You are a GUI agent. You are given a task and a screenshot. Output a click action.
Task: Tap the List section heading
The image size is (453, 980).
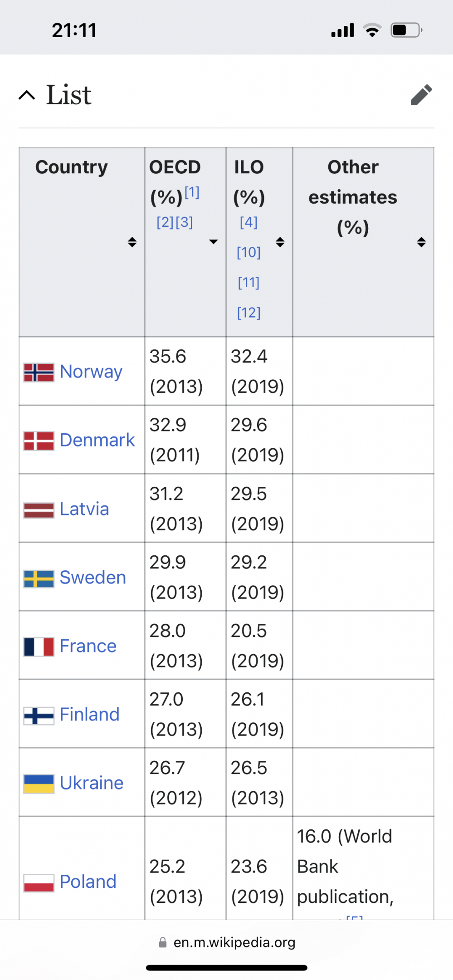(x=69, y=95)
